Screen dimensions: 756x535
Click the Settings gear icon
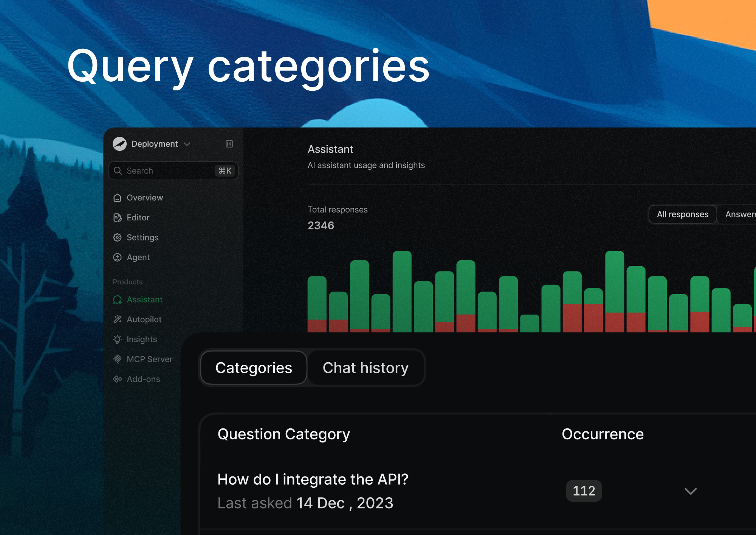click(118, 237)
